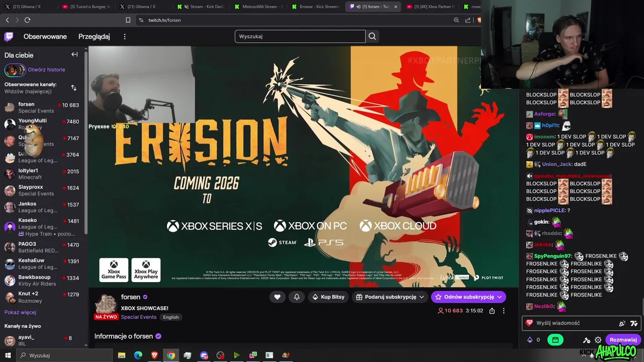Open loltyler1 Minecraft channel in sidebar
This screenshot has height=362, width=644.
(x=42, y=174)
